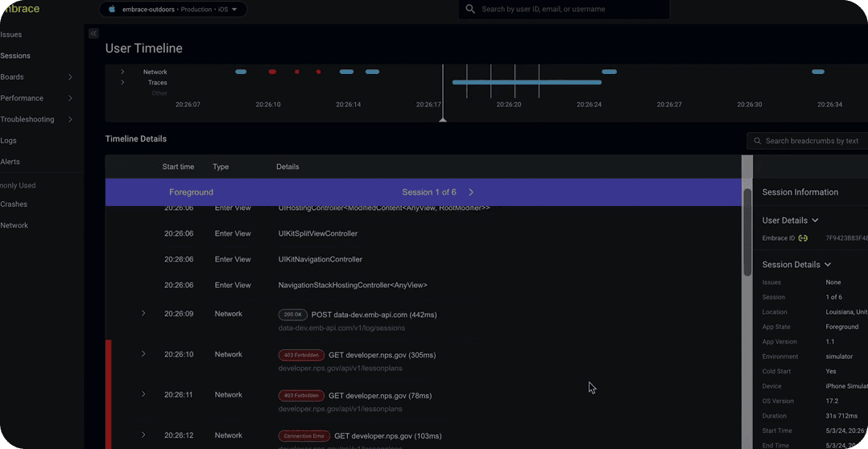Type in the Search breadcrumbs by text field
Viewport: 868px width, 449px height.
tap(813, 141)
